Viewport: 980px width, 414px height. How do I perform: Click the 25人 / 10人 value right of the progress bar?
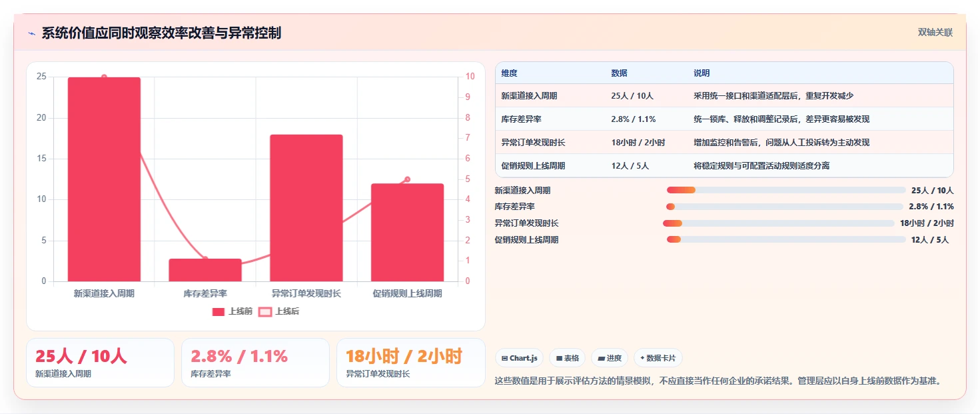click(x=933, y=191)
